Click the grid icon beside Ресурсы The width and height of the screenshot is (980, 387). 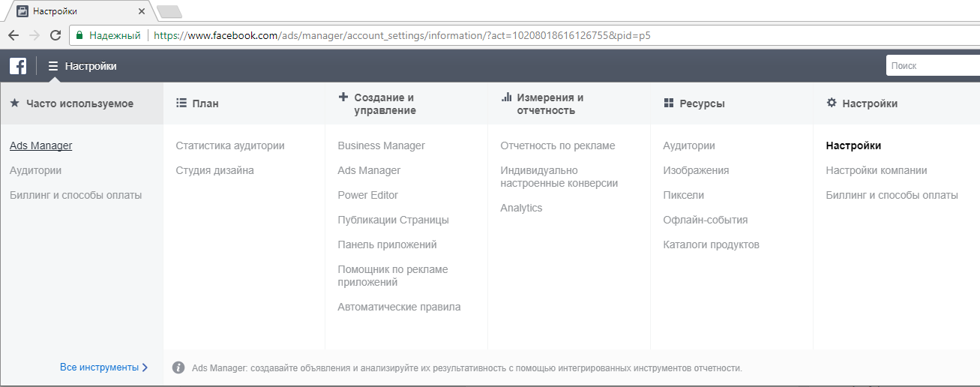(x=669, y=103)
